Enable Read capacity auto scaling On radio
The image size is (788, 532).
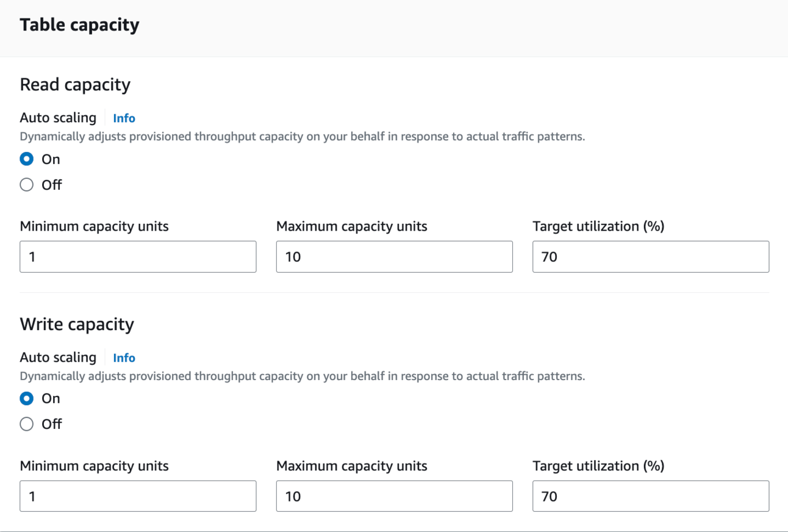pos(27,159)
